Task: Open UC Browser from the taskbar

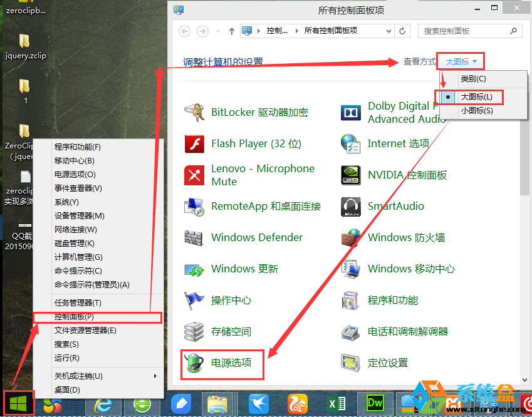Action: coord(297,404)
